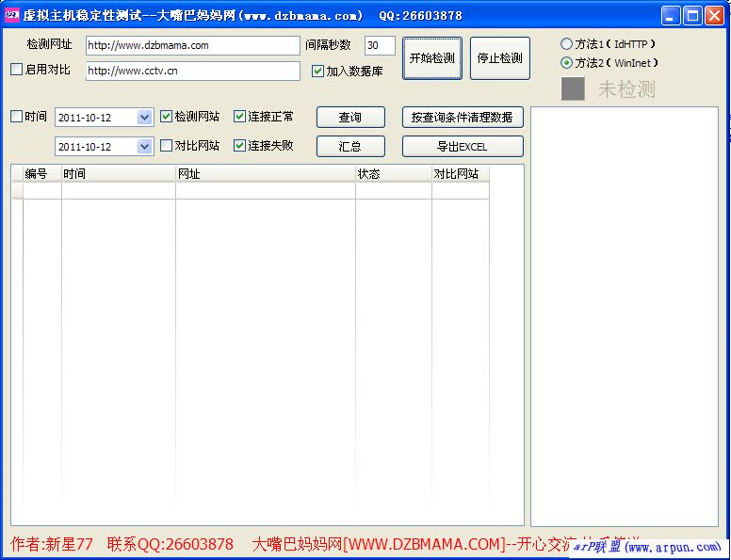Open the end date dropdown
Viewport: 731px width, 560px height.
[144, 147]
